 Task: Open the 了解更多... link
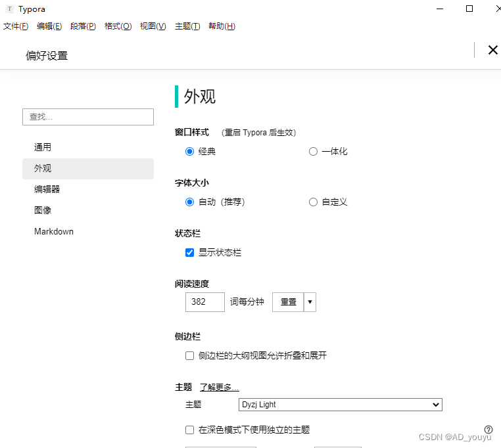click(219, 388)
